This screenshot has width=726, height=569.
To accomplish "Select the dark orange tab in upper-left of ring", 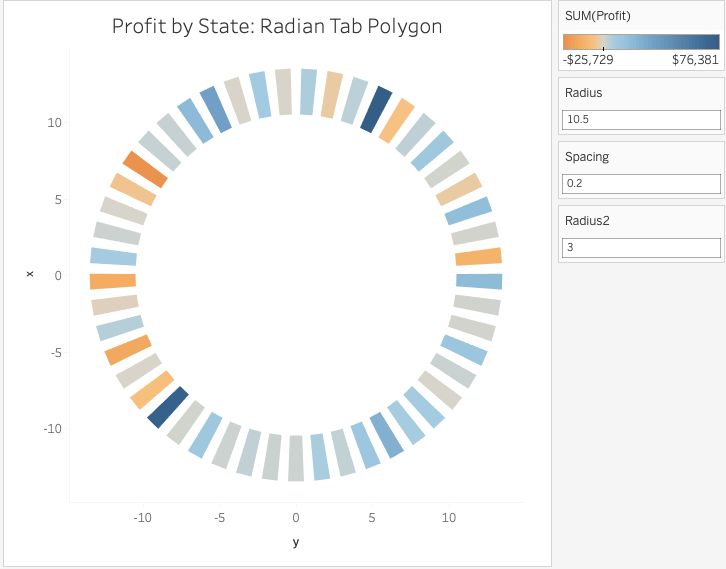I will 145,170.
